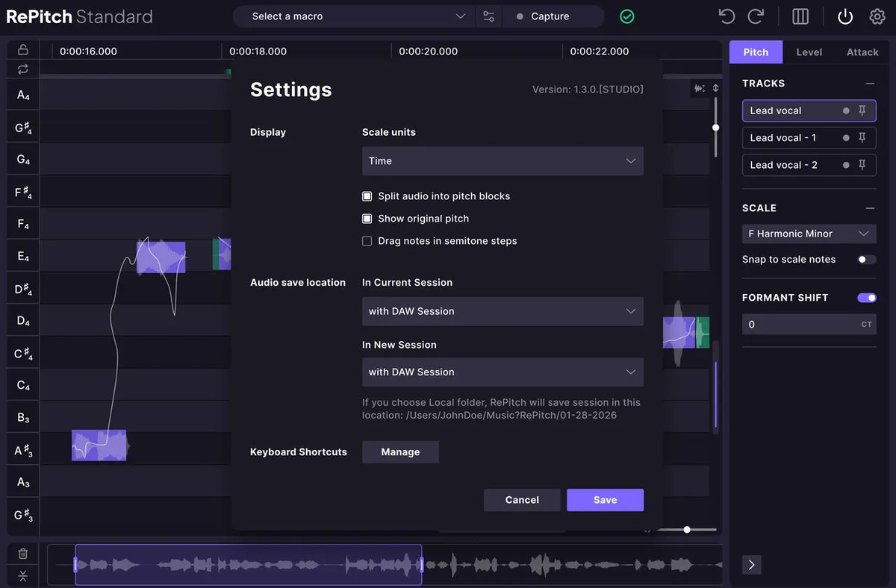Click the Manage keyboard shortcuts button
The width and height of the screenshot is (896, 588).
pyautogui.click(x=400, y=451)
